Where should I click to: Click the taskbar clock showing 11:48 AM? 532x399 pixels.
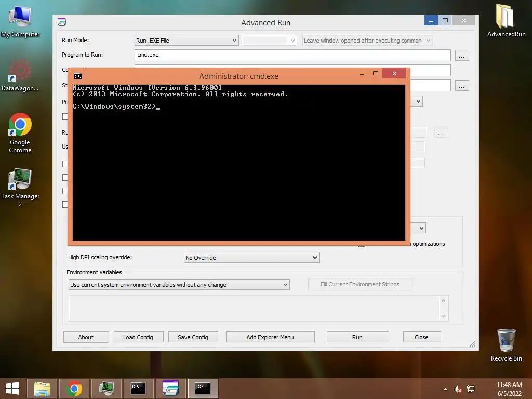tap(509, 389)
